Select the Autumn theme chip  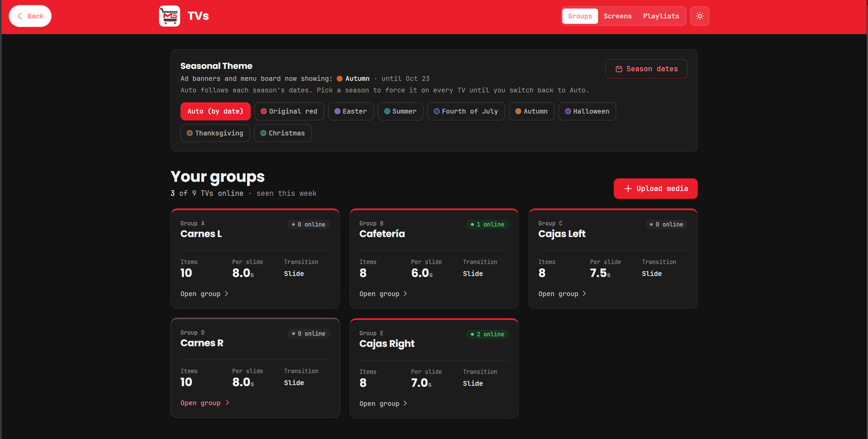click(x=531, y=111)
